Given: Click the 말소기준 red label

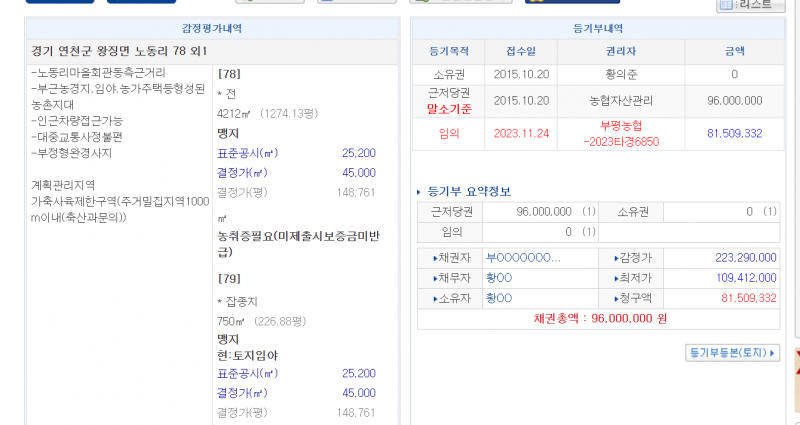Looking at the screenshot, I should [448, 107].
